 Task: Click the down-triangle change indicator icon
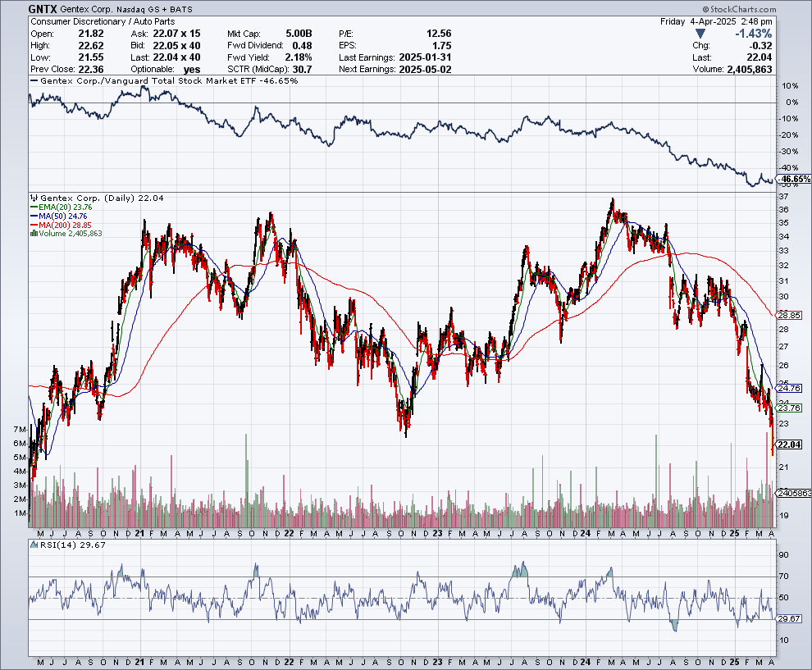[700, 34]
